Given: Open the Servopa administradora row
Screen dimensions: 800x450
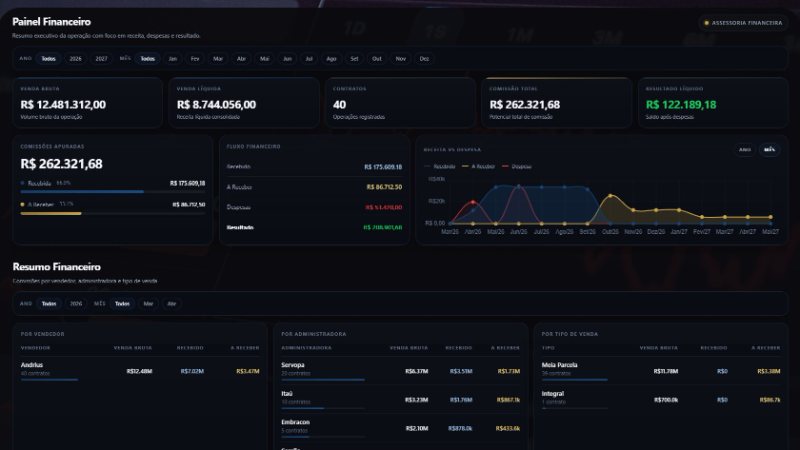Looking at the screenshot, I should coord(401,371).
